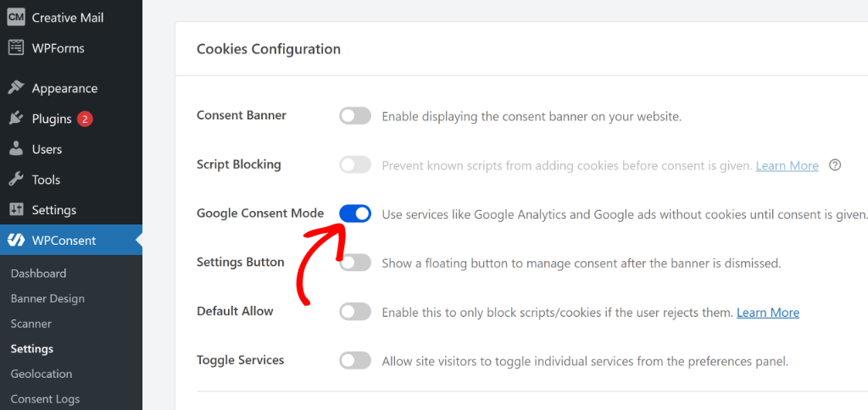Open the Scanner submenu page

pos(31,324)
